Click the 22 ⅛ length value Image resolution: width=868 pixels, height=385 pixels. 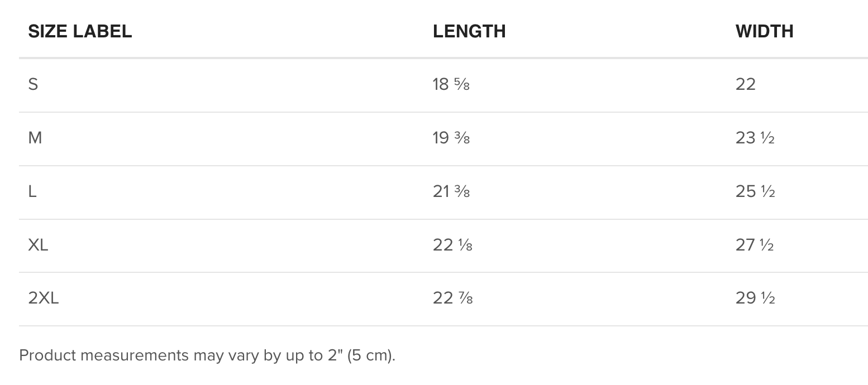[452, 245]
